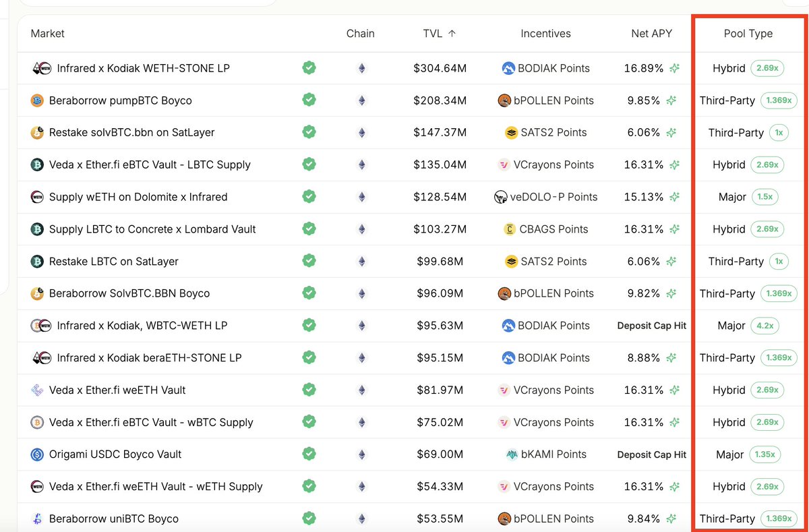
Task: Click the 4.2x multiplier badge
Action: pyautogui.click(x=765, y=326)
